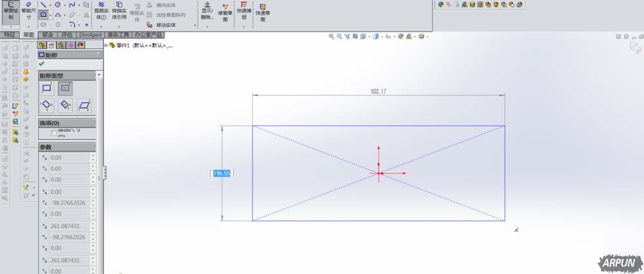This screenshot has width=644, height=274.
Task: Choose the 3 Point Center Rectangle type
Action: click(65, 106)
